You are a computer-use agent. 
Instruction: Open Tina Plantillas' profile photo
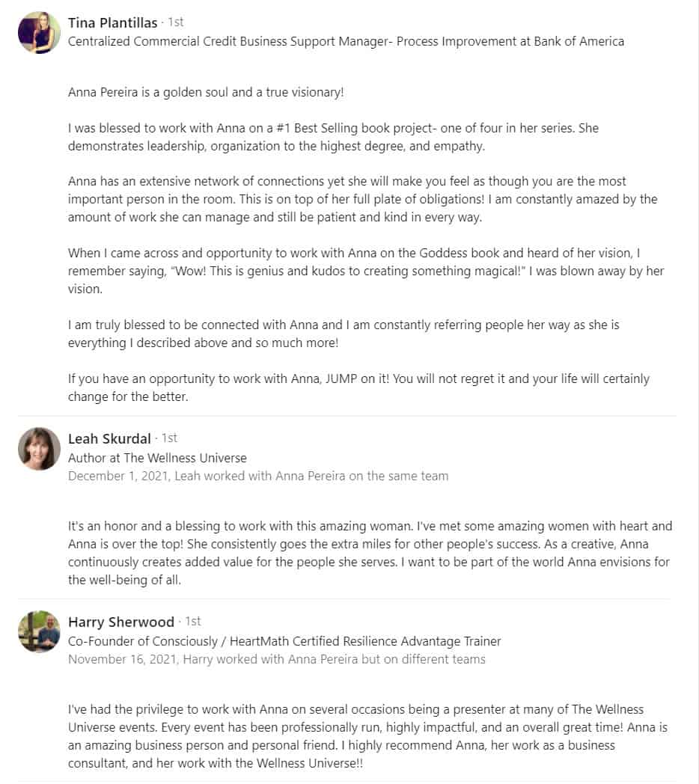[39, 32]
